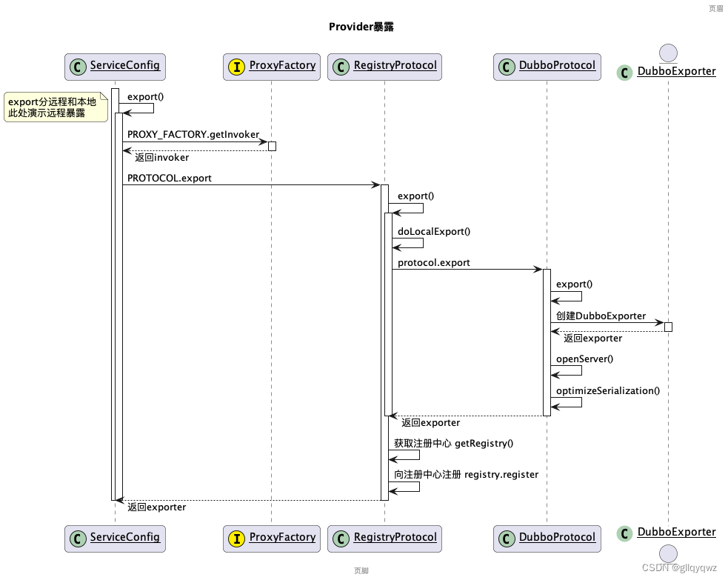The height and width of the screenshot is (580, 728).
Task: Click the 返回invoker return message label
Action: coord(162,158)
